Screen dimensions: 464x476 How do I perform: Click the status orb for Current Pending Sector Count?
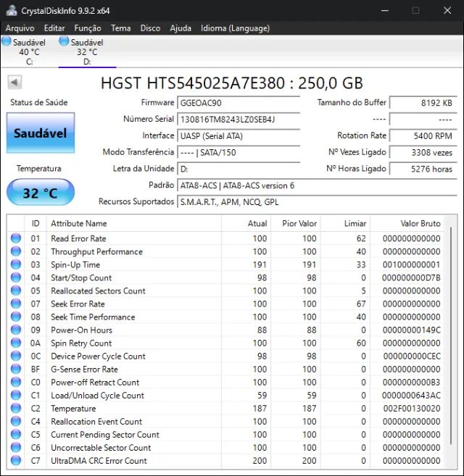pyautogui.click(x=16, y=434)
